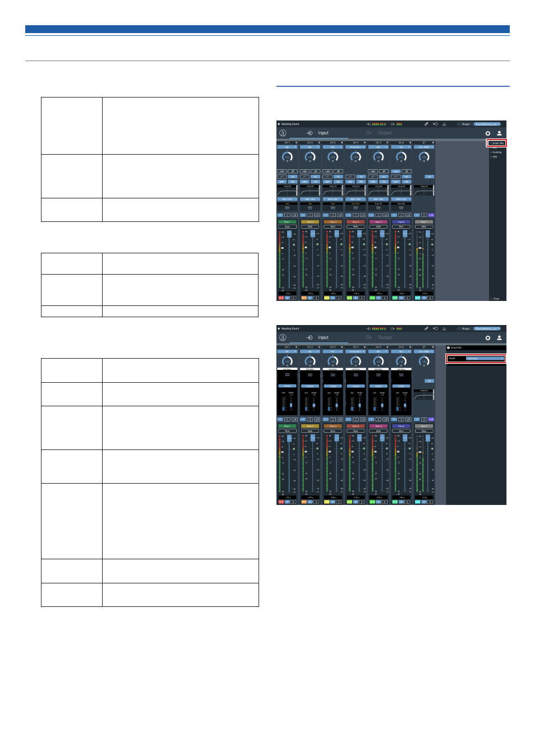Click link chain icon in lower mixer header
The width and height of the screenshot is (535, 756).
426,328
